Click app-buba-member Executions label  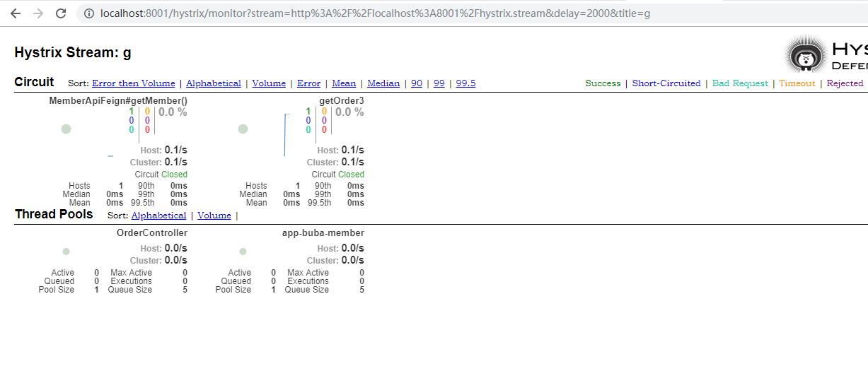coord(308,281)
